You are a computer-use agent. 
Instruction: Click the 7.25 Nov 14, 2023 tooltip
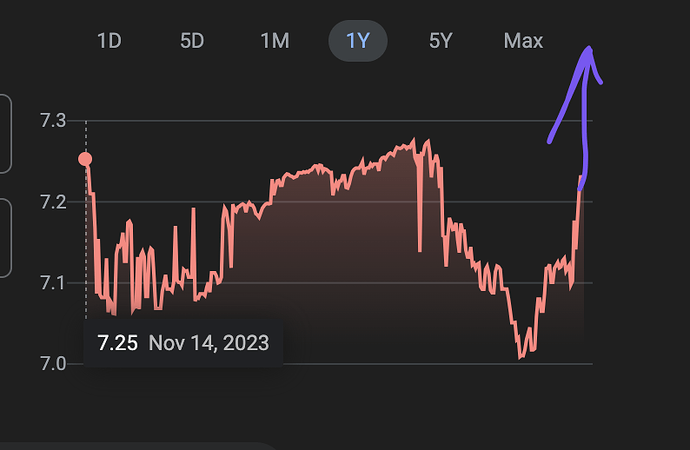(x=183, y=343)
